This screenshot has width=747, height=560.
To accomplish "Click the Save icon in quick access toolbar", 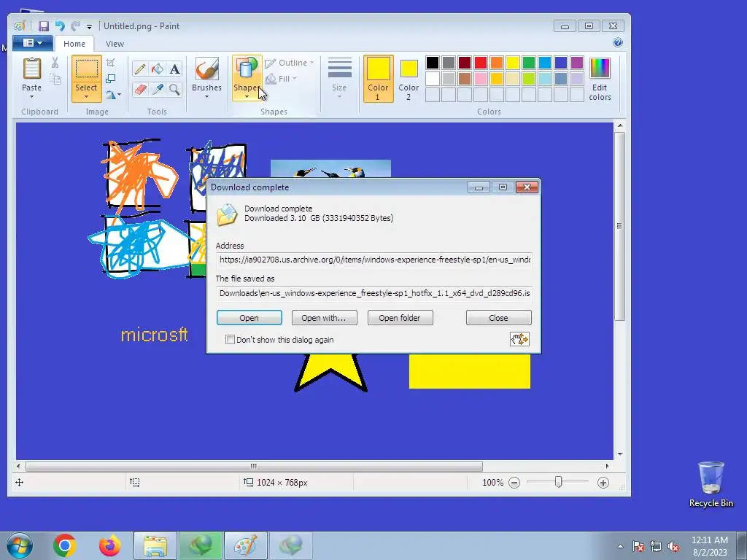I will click(x=44, y=26).
